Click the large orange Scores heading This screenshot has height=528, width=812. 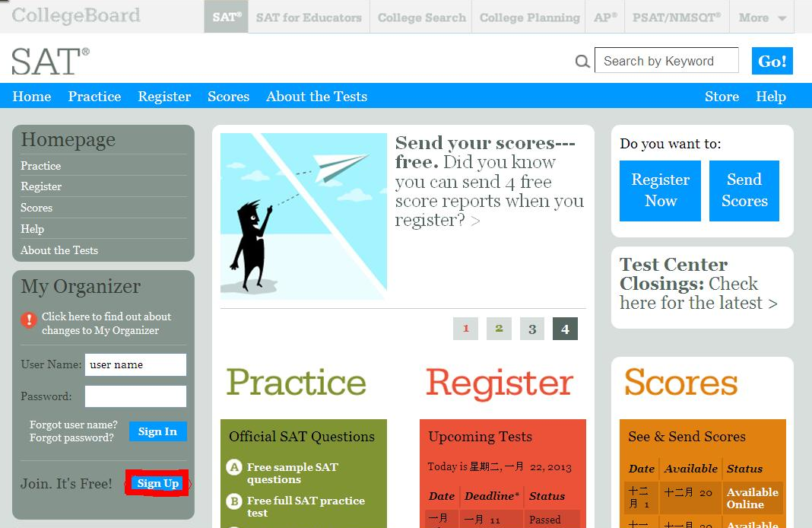[x=681, y=383]
